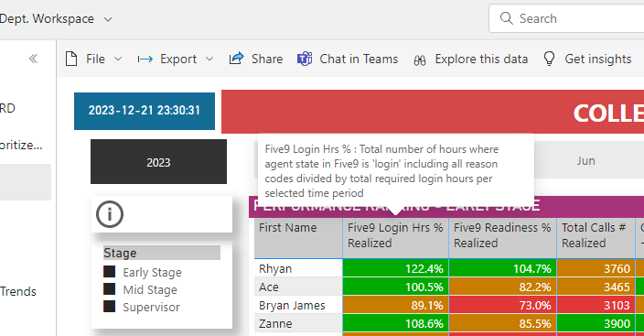Click the 2023-12-21 timestamp tile
This screenshot has height=336, width=644.
point(145,111)
